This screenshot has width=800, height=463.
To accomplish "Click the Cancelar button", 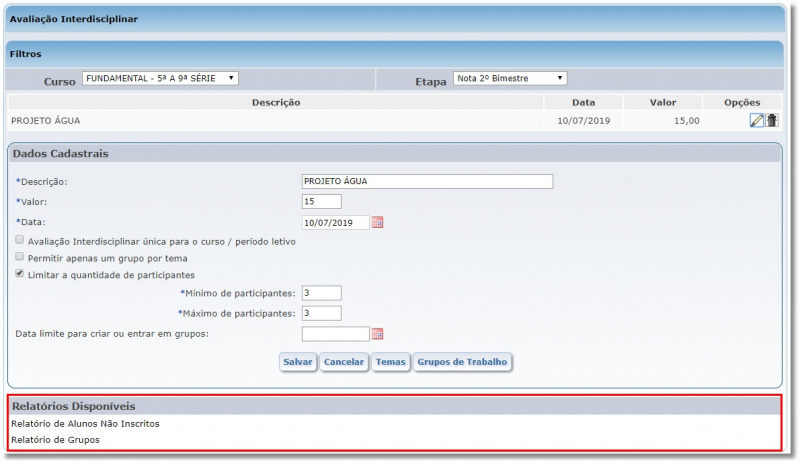I will tap(344, 362).
